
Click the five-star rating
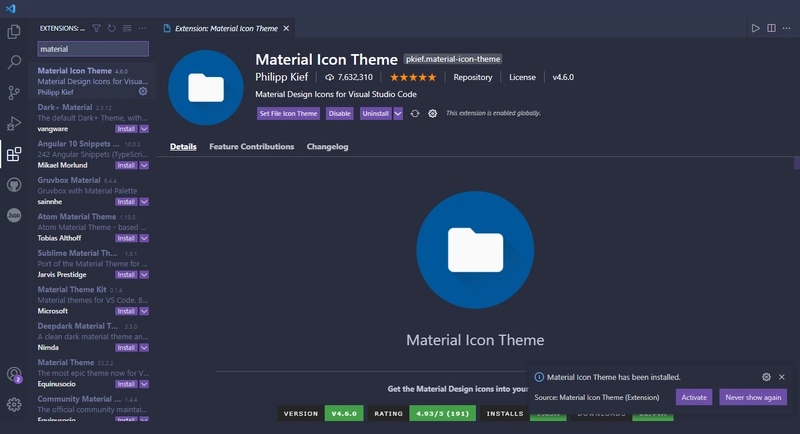coord(413,78)
